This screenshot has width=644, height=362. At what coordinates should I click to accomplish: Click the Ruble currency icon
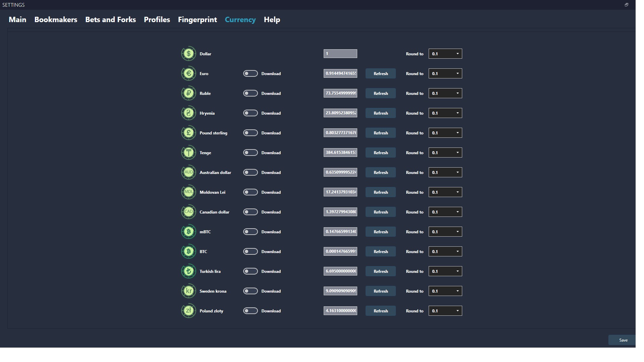point(189,93)
